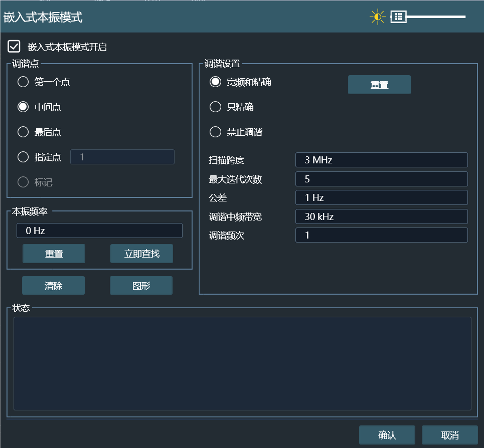Click the 扫描跨度 label
Image resolution: width=484 pixels, height=448 pixels.
tap(227, 160)
